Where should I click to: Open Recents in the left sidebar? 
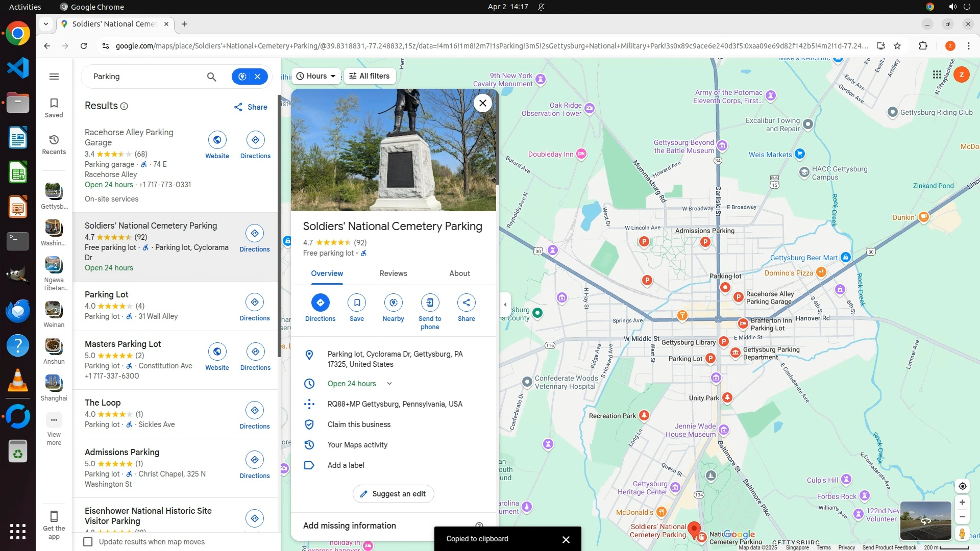pos(54,144)
